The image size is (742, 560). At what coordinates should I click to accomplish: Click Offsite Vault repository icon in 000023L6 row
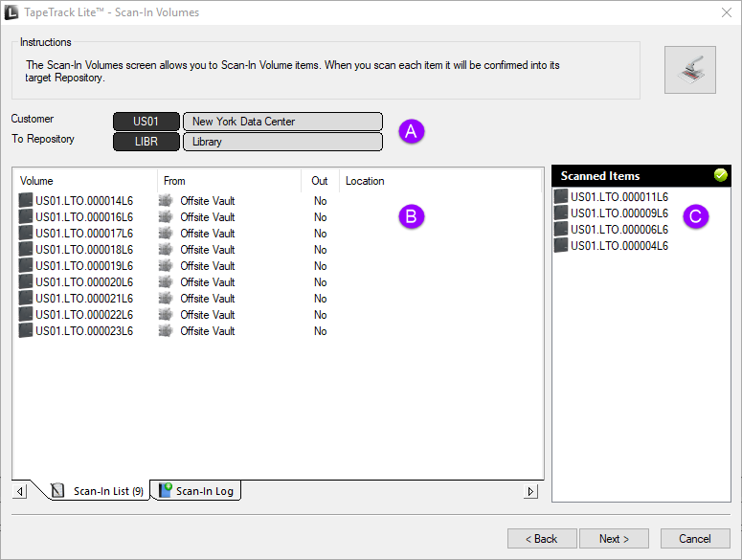coord(166,330)
